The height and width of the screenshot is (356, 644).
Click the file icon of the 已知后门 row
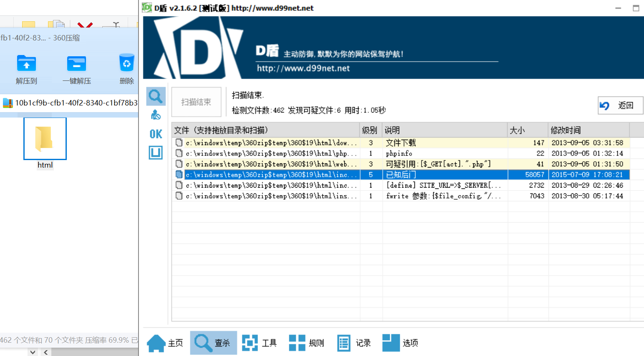tap(179, 174)
